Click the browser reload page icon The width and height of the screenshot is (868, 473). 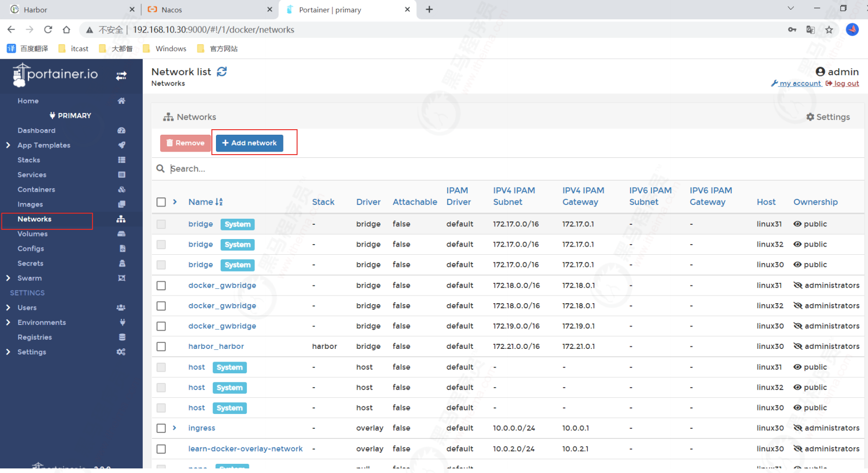point(48,29)
